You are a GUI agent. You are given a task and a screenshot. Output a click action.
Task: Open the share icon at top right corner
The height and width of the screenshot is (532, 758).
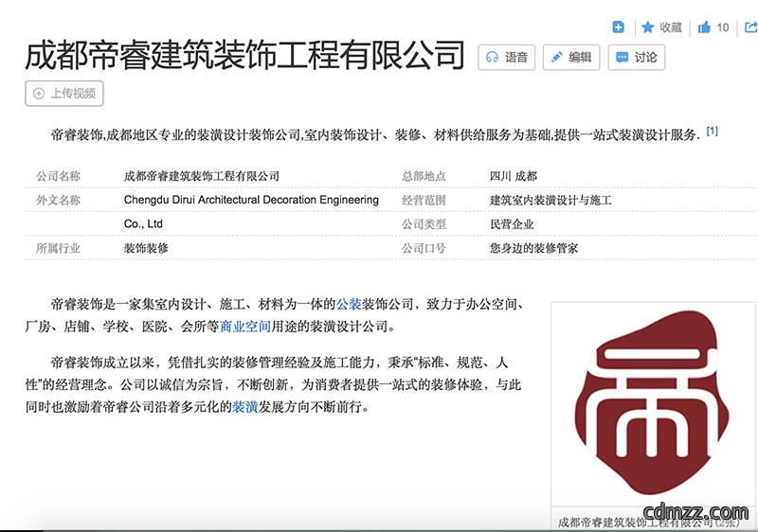pos(750,27)
